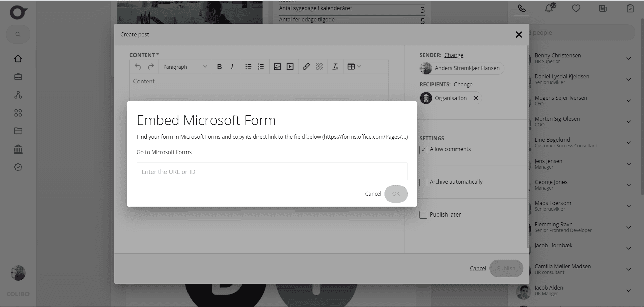Screen dimensions: 644x307
Task: Open the folder icon in sidebar
Action: (x=18, y=131)
